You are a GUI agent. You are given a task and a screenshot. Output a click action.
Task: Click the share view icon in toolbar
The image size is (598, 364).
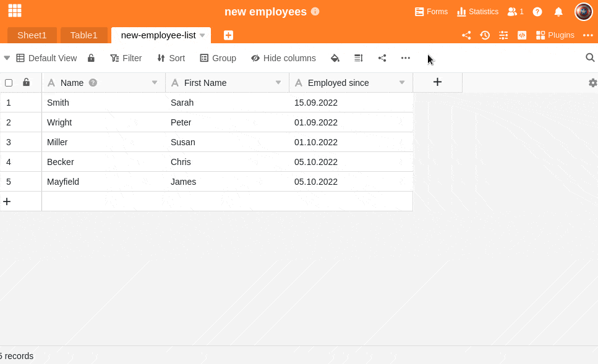click(382, 58)
